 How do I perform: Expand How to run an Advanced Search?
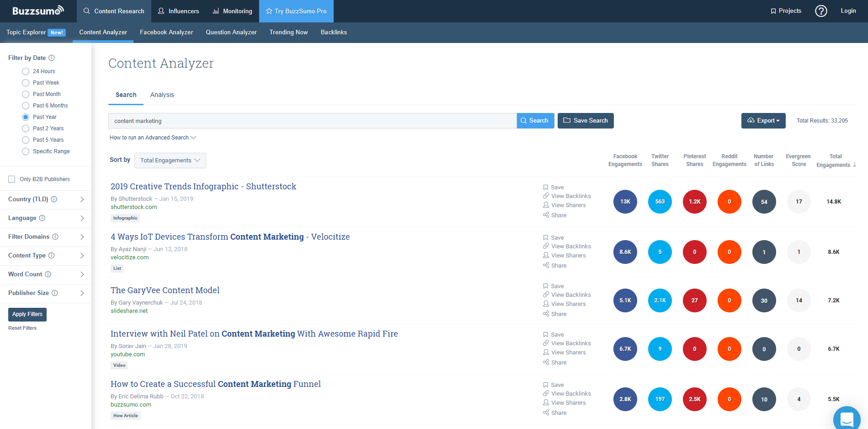point(153,138)
